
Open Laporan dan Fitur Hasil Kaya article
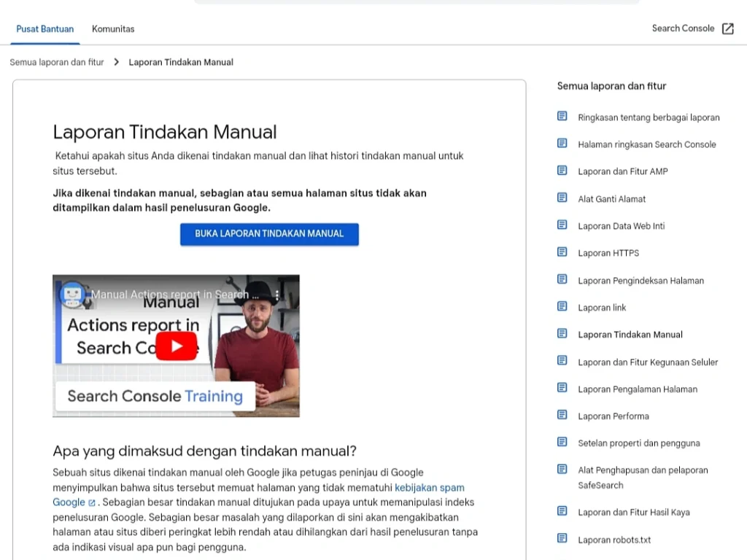(x=634, y=513)
